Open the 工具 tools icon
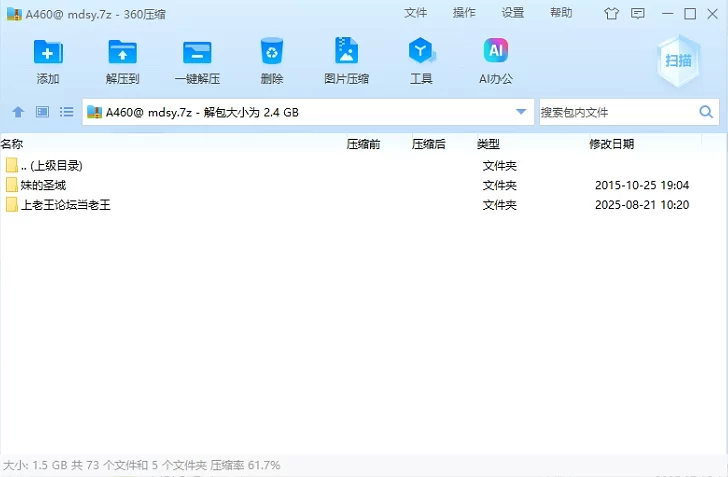 pos(421,50)
